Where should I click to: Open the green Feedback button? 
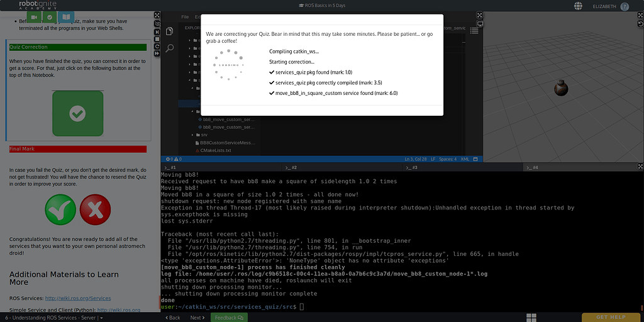[x=229, y=318]
